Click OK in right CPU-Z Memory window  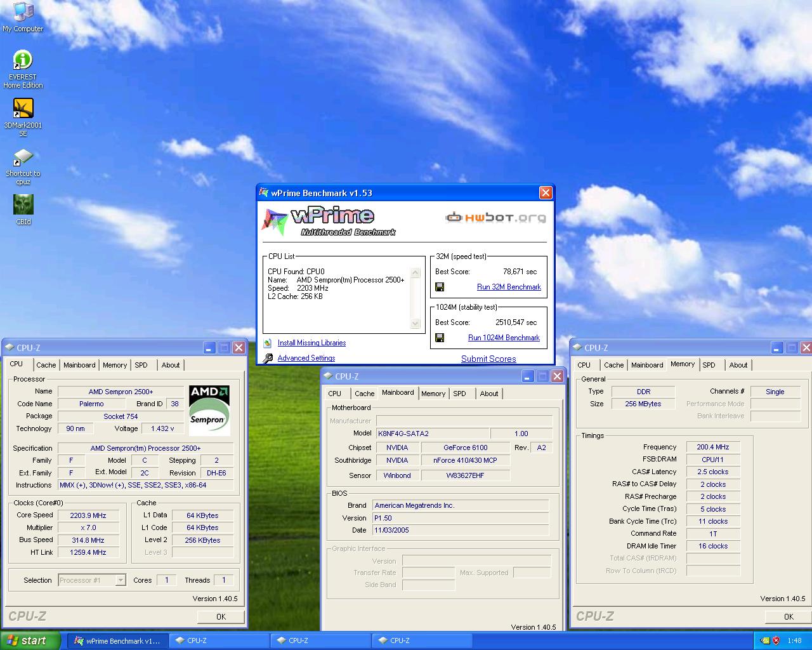tap(789, 616)
